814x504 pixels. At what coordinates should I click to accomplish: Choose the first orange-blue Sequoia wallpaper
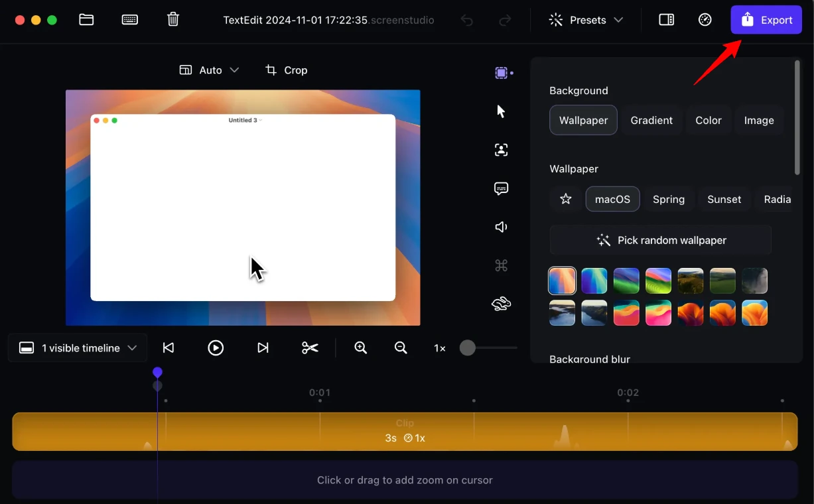(562, 281)
